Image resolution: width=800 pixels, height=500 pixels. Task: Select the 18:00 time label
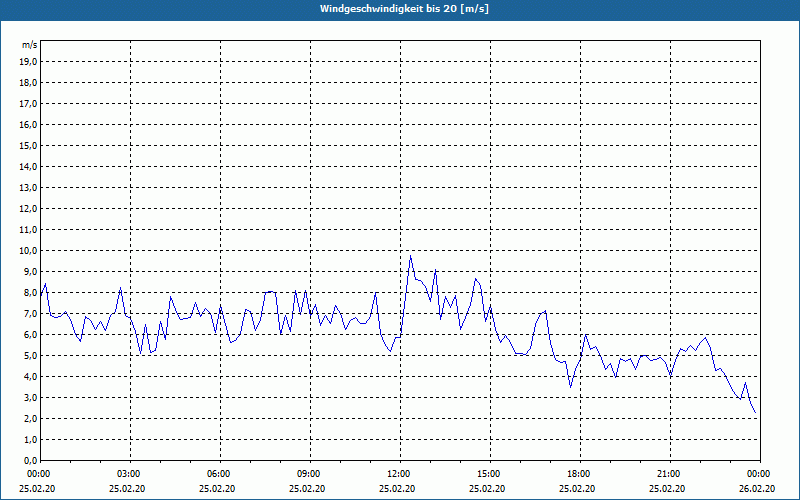[578, 474]
